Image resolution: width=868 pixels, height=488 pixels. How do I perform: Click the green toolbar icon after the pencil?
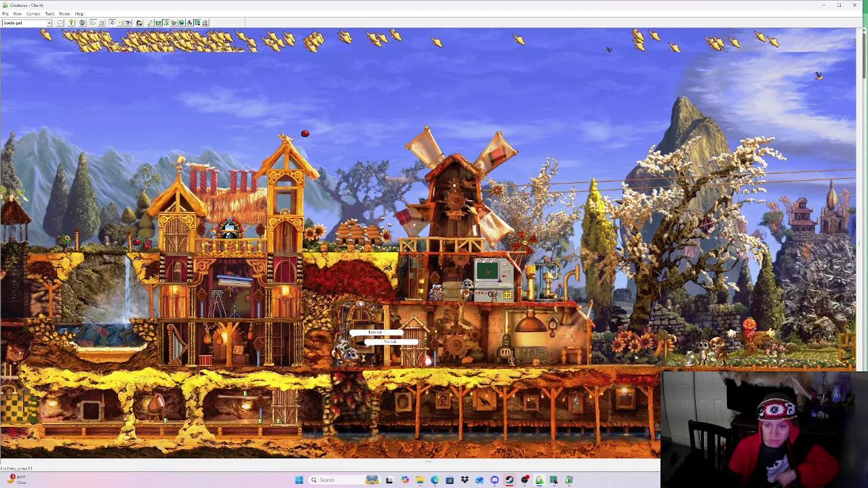tap(158, 23)
